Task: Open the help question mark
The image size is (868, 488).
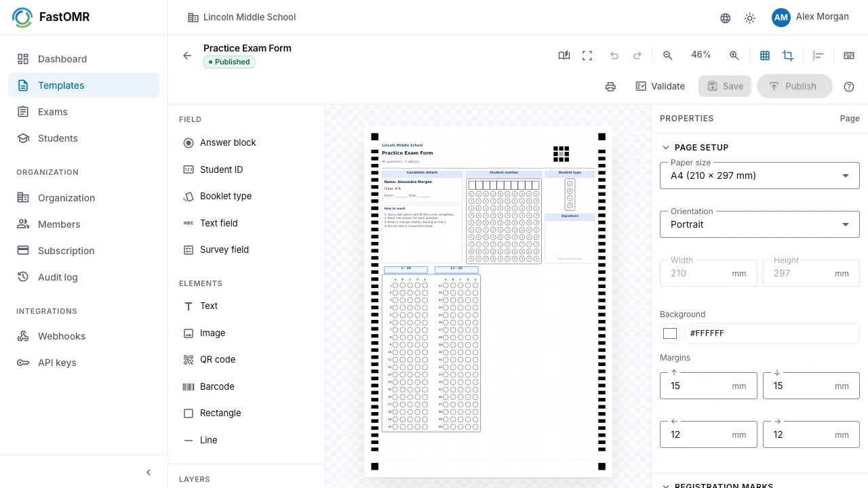Action: [849, 87]
